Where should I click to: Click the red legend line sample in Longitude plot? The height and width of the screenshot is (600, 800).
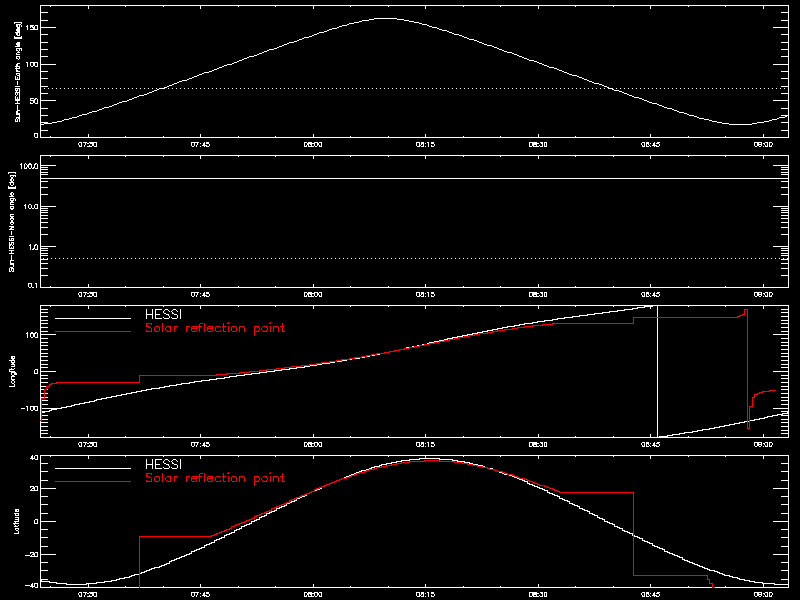tap(93, 332)
